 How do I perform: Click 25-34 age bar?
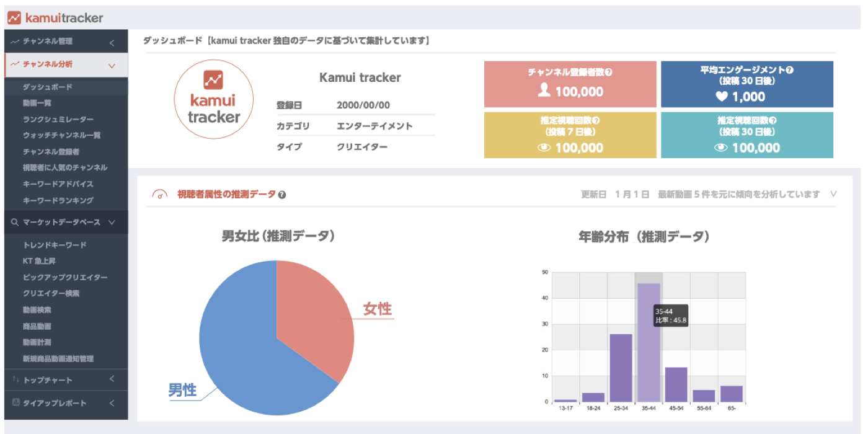point(621,368)
